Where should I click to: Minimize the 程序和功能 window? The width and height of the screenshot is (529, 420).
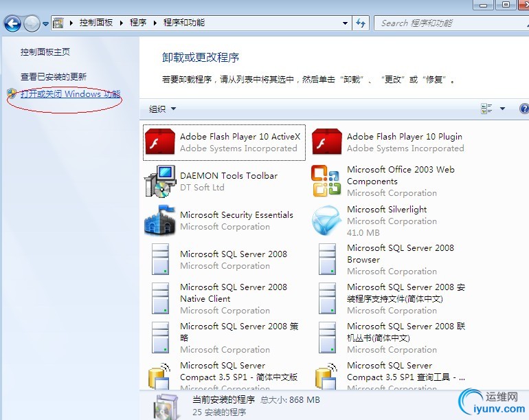point(484,5)
